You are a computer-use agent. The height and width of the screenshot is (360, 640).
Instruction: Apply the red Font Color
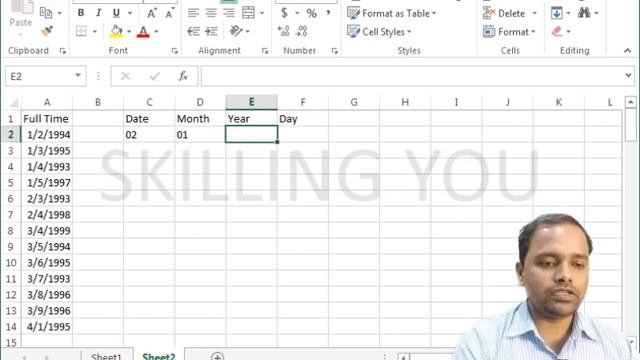coord(143,31)
